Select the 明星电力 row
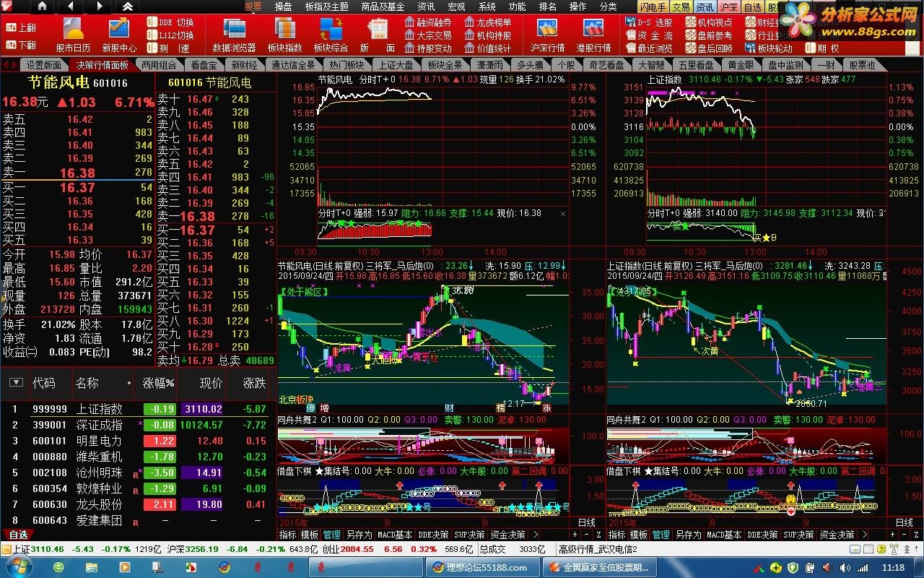Screen dimensions: 924x578 [x=138, y=441]
